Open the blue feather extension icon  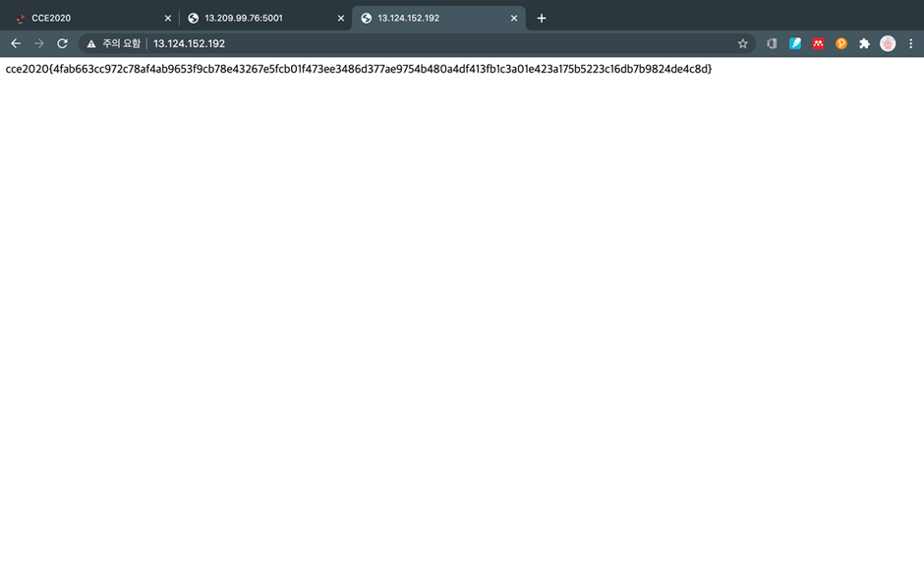[795, 43]
